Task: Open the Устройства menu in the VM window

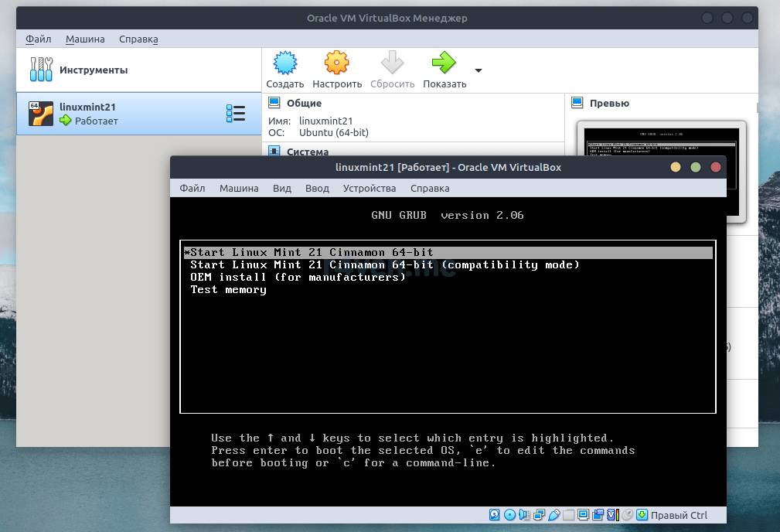Action: click(370, 188)
